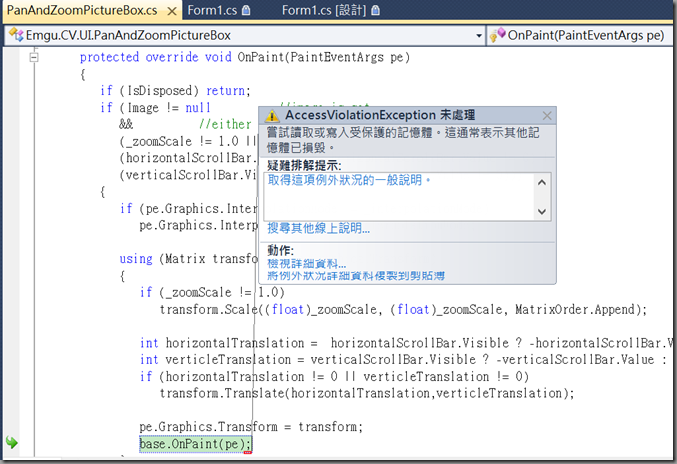Click 'using (Matrix transfo' line

(x=189, y=259)
